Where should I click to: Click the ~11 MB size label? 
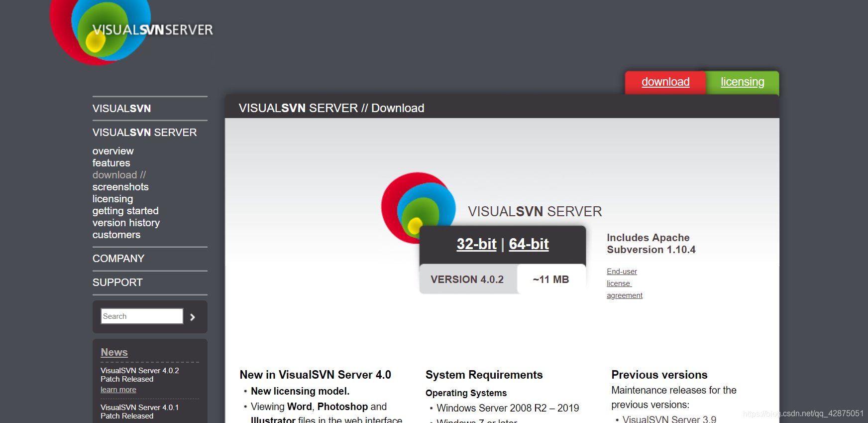pyautogui.click(x=550, y=280)
